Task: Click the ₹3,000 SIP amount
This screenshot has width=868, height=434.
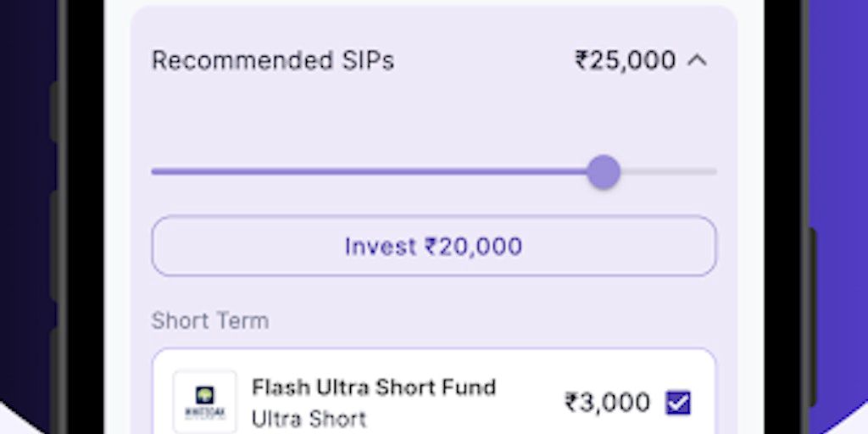Action: coord(607,403)
